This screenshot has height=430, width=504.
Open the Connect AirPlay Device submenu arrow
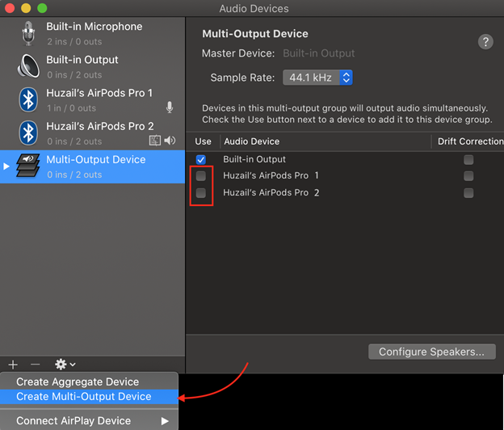click(x=165, y=420)
